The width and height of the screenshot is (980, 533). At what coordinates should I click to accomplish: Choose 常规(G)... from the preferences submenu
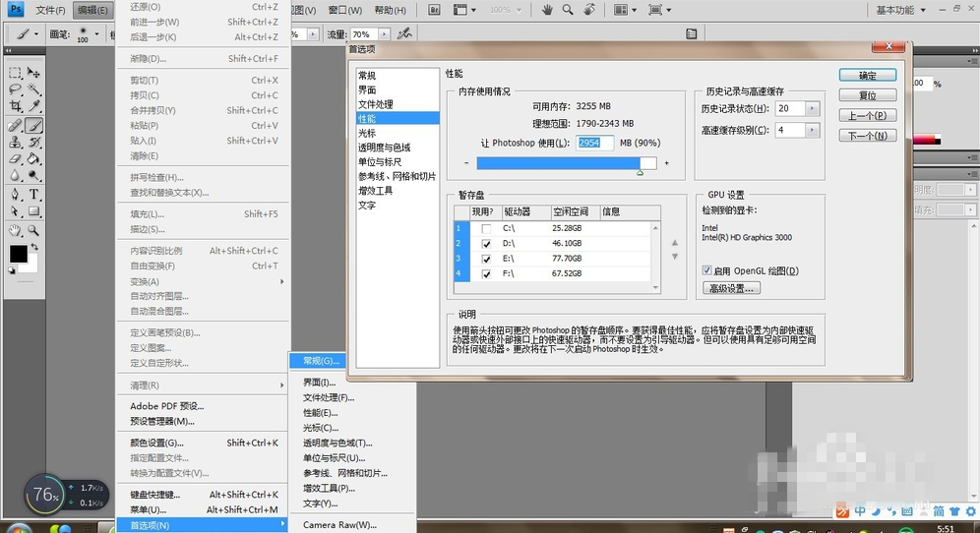pos(320,361)
